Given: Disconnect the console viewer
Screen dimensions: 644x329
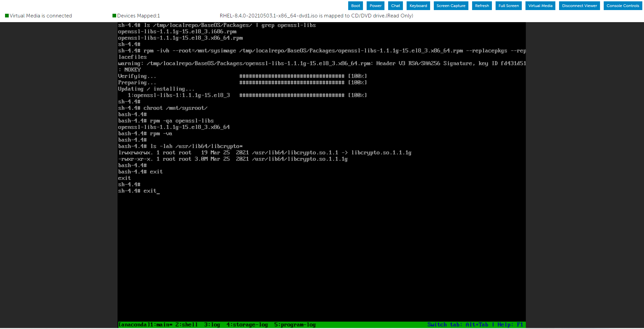Looking at the screenshot, I should tap(579, 5).
